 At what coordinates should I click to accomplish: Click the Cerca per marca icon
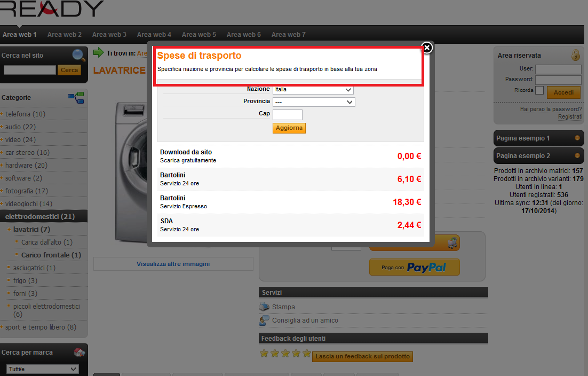click(80, 352)
